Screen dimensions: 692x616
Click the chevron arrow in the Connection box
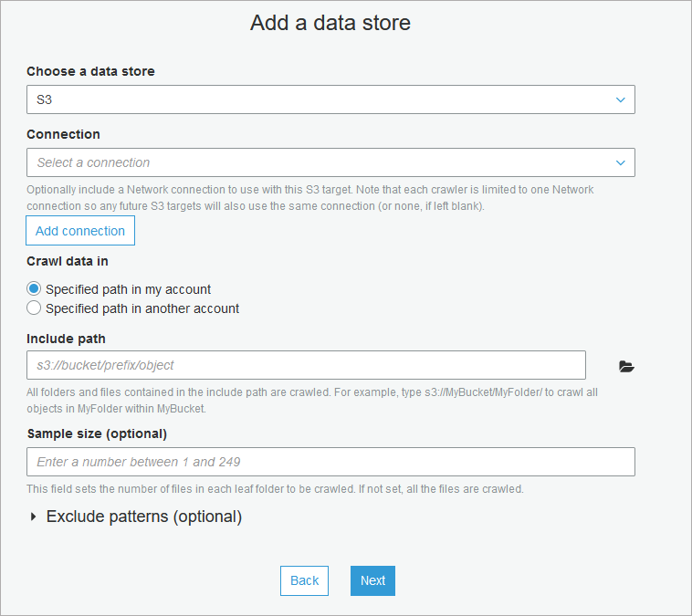coord(621,162)
